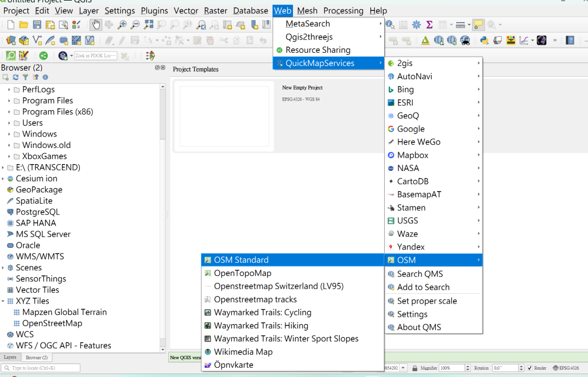The width and height of the screenshot is (588, 377).
Task: Increase the Magnifier value with the up arrow
Action: pos(467,366)
